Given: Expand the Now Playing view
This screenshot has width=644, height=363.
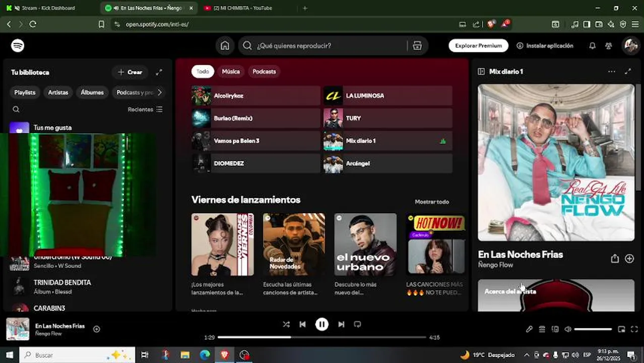Looking at the screenshot, I should [x=627, y=72].
